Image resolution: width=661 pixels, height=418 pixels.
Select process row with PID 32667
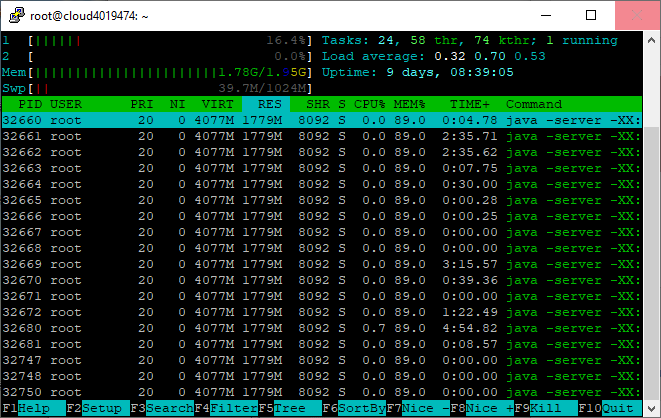[x=322, y=232]
